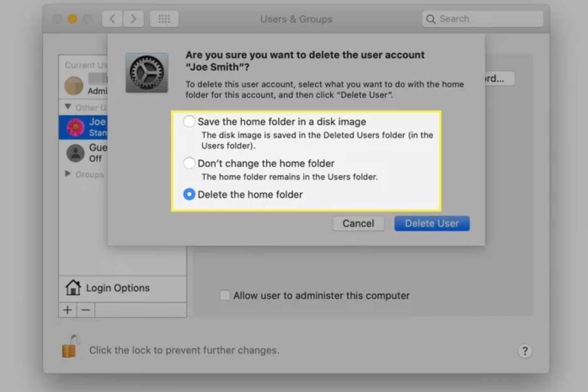Viewport: 588px width, 392px height.
Task: Expand the Groups disclosure triangle
Action: (x=68, y=174)
